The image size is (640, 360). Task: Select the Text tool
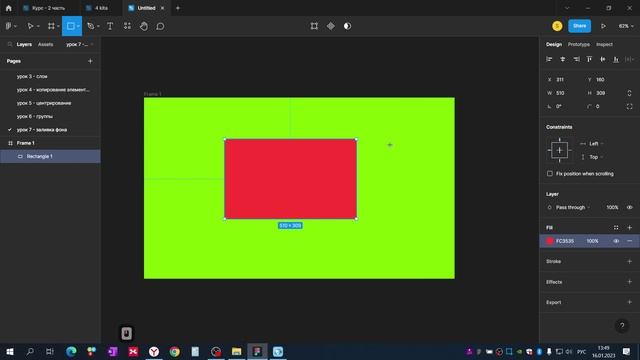[110, 26]
